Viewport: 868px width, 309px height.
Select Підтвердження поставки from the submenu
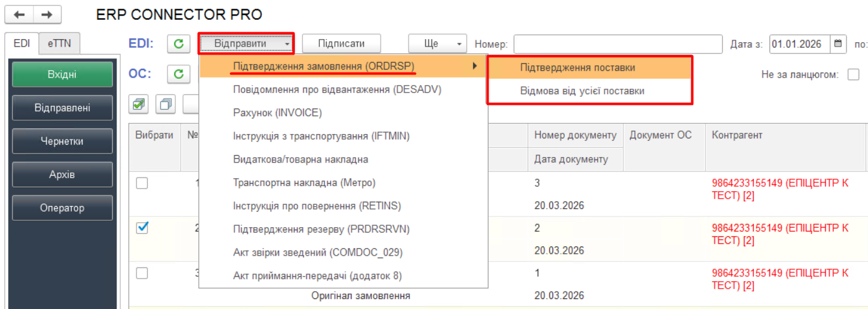577,68
